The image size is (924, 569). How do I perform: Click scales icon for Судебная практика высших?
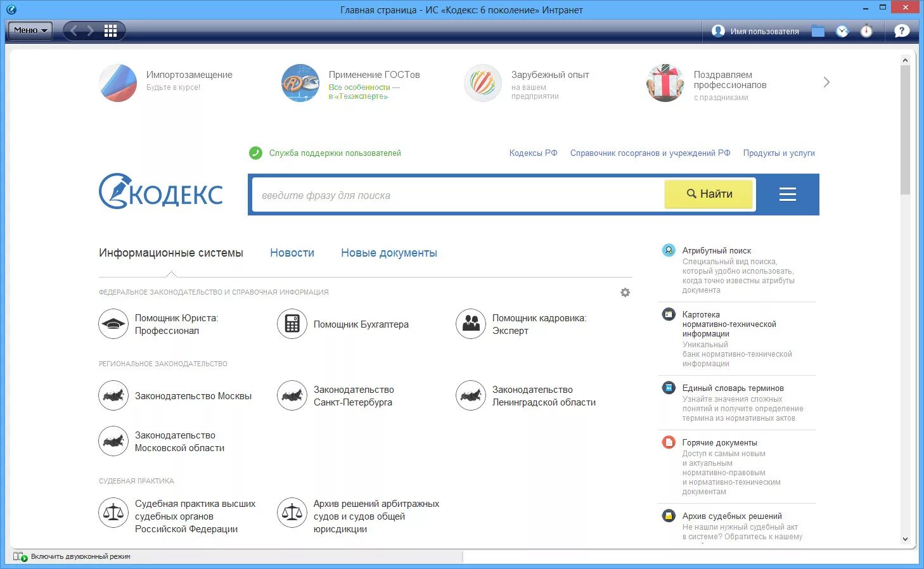click(x=113, y=513)
